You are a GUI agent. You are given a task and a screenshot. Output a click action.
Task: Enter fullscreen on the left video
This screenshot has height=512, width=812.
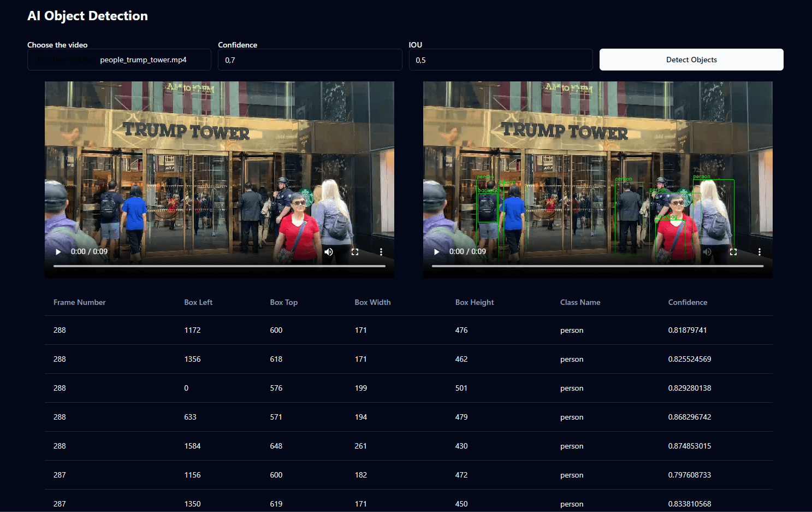coord(355,252)
